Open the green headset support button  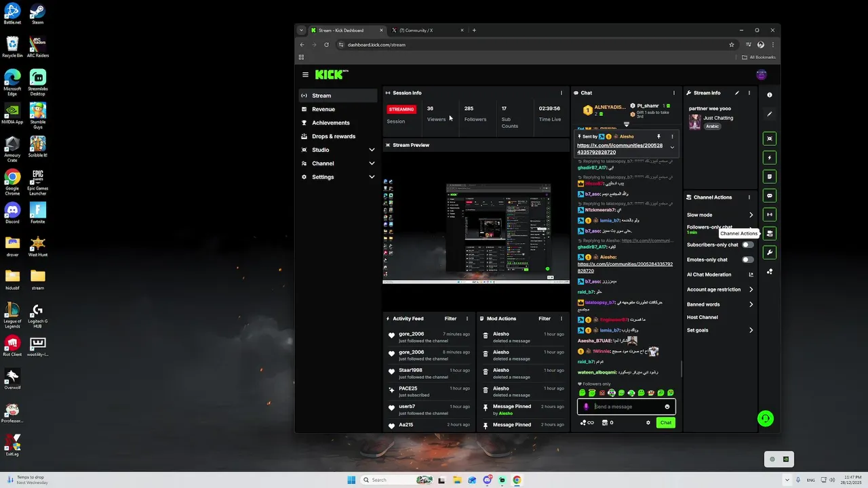(x=765, y=419)
